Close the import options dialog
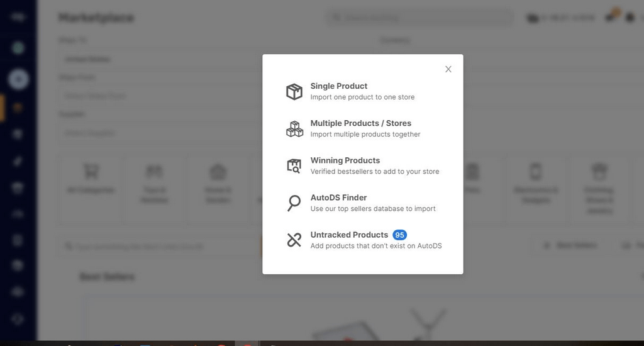Image resolution: width=644 pixels, height=346 pixels. click(448, 69)
